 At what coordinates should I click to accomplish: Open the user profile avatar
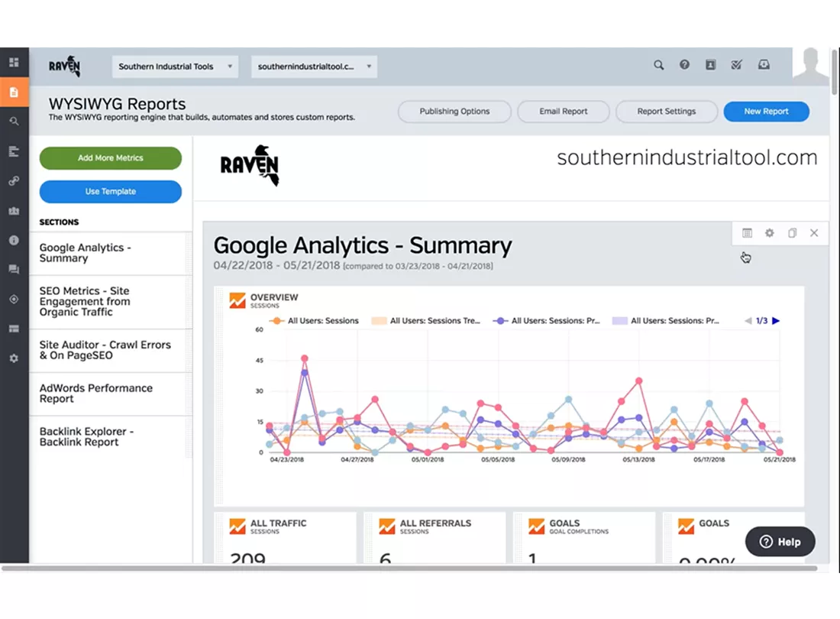810,66
